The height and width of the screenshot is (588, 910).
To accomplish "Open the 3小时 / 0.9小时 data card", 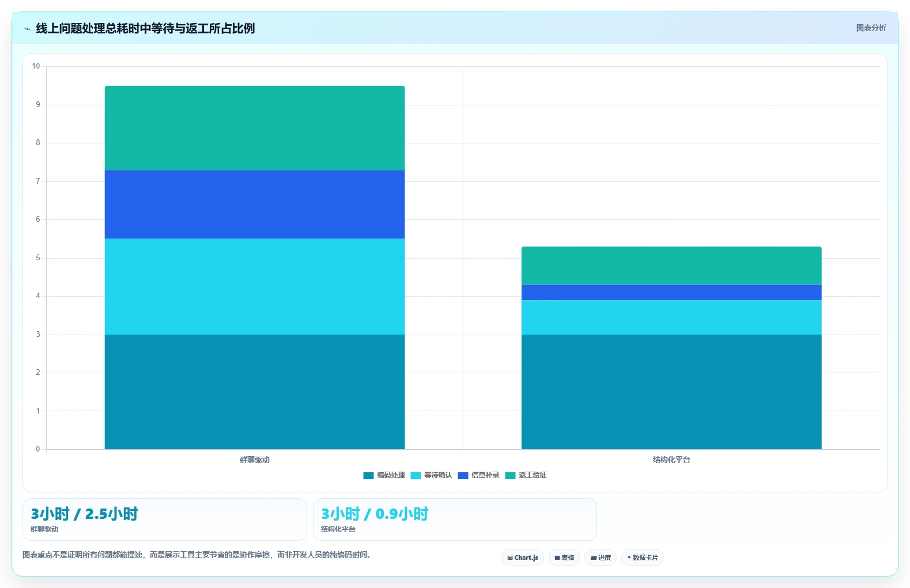I will coord(455,519).
